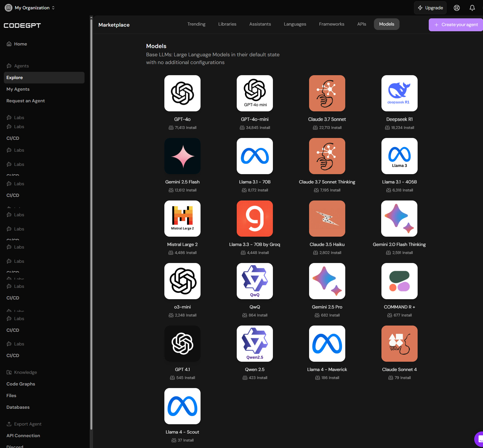This screenshot has height=448, width=483.
Task: Select the Claude Sonnet 4 thumbnail
Action: click(399, 344)
